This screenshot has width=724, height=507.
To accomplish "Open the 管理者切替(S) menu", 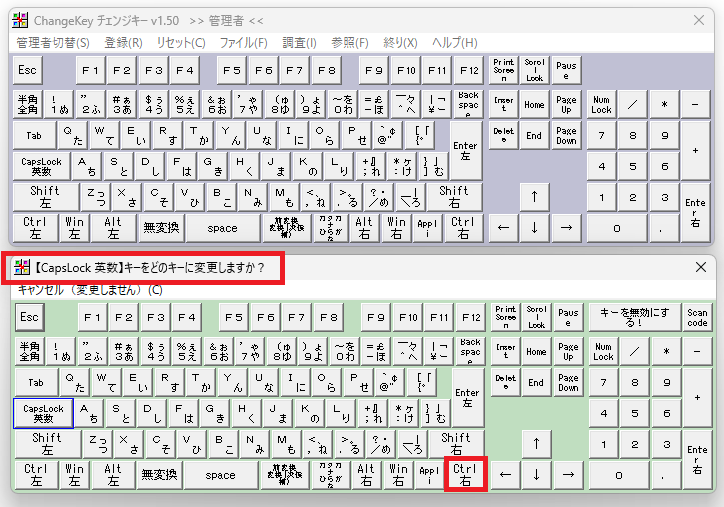I will click(52, 43).
